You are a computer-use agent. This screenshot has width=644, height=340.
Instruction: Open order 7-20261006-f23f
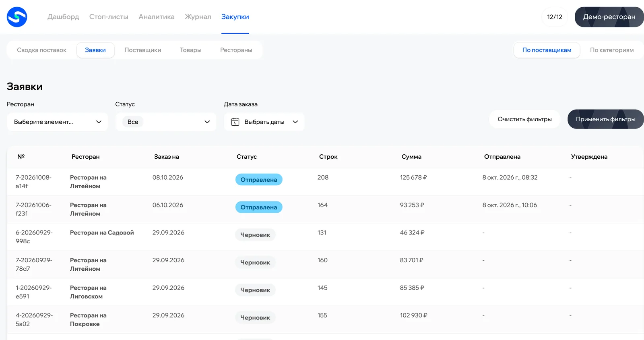[34, 209]
